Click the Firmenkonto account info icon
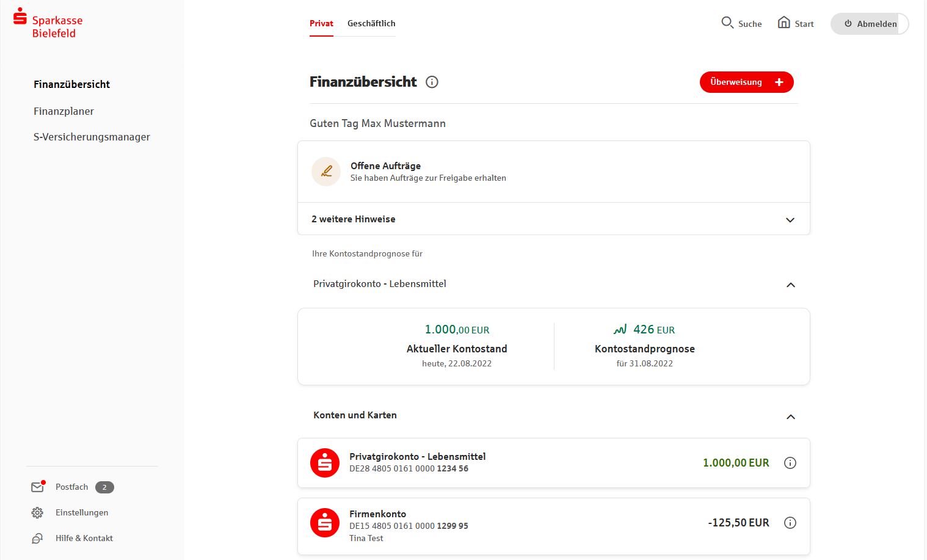This screenshot has width=927, height=560. (x=790, y=523)
